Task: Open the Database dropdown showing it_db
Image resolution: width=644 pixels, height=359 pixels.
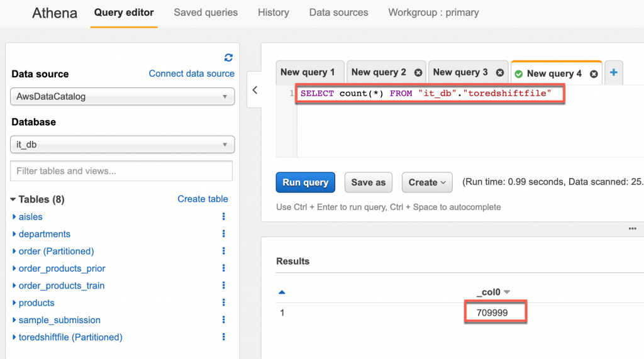Action: coord(123,145)
